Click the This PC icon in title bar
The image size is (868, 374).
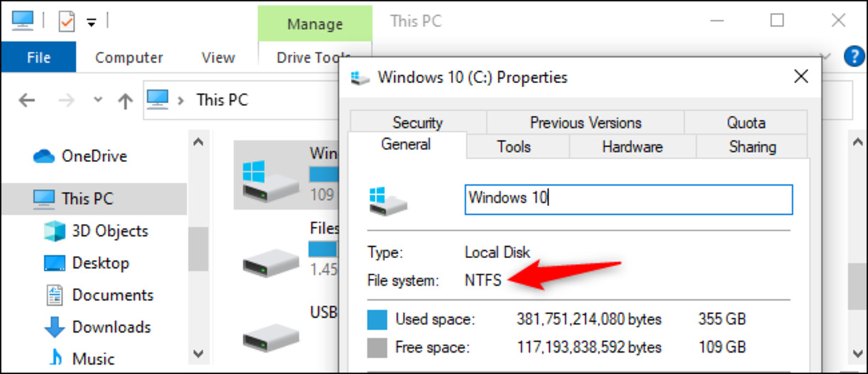pos(24,21)
